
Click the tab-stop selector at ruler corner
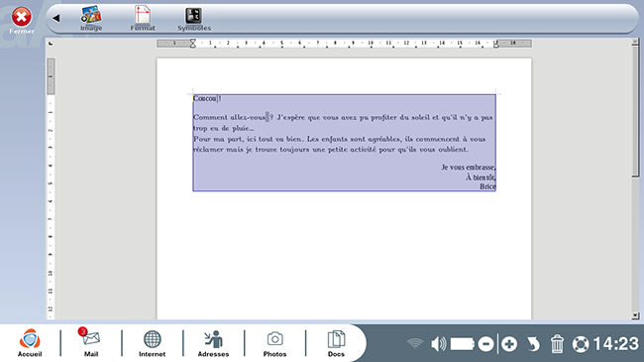click(x=51, y=44)
